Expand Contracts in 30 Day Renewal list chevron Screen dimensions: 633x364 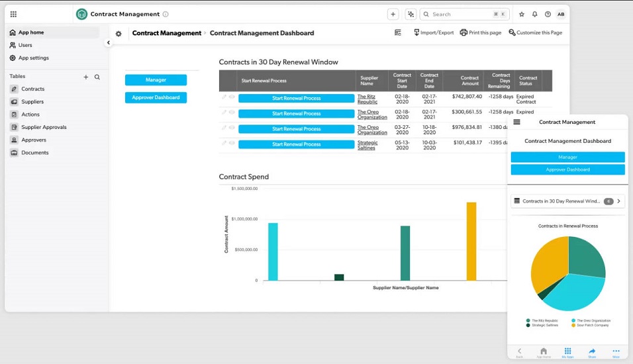619,201
